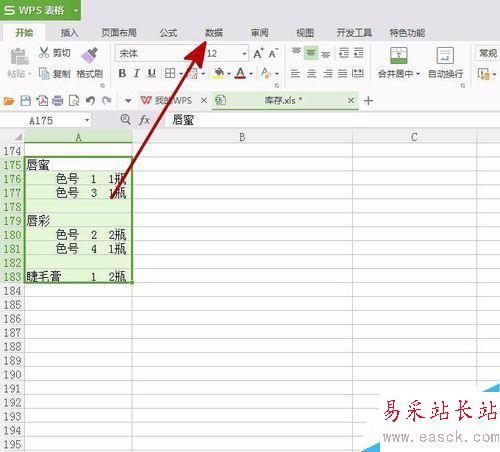Screen dimensions: 500x452
Task: Close the 我的WPS tab
Action: coord(204,100)
